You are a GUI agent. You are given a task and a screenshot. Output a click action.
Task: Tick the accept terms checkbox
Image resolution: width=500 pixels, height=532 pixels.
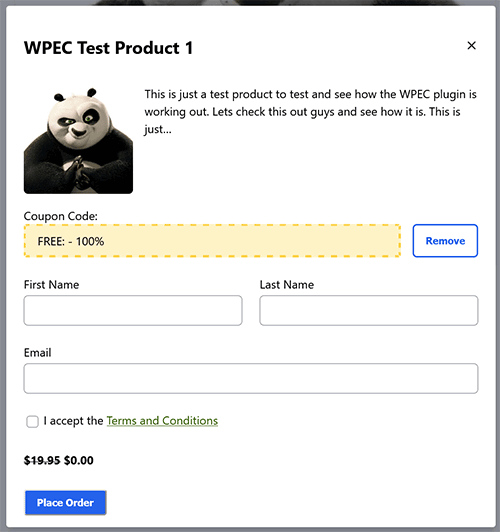click(x=33, y=421)
